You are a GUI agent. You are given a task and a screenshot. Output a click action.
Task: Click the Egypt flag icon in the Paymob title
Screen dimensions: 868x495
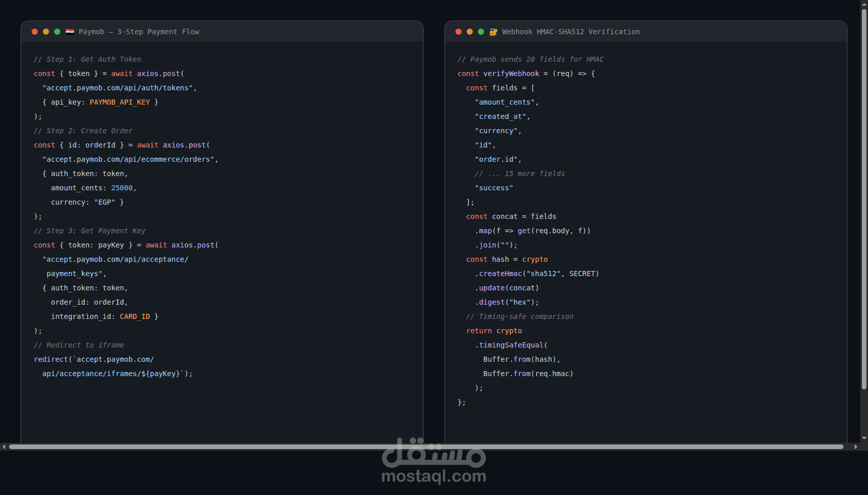[70, 32]
